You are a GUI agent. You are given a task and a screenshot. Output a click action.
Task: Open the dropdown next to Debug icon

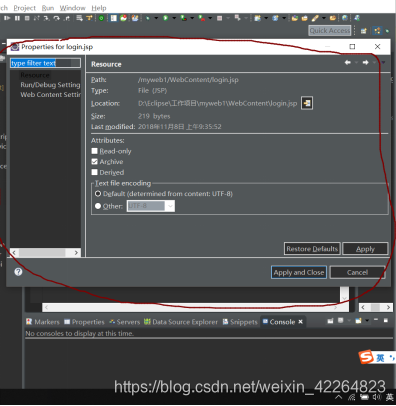pyautogui.click(x=156, y=18)
